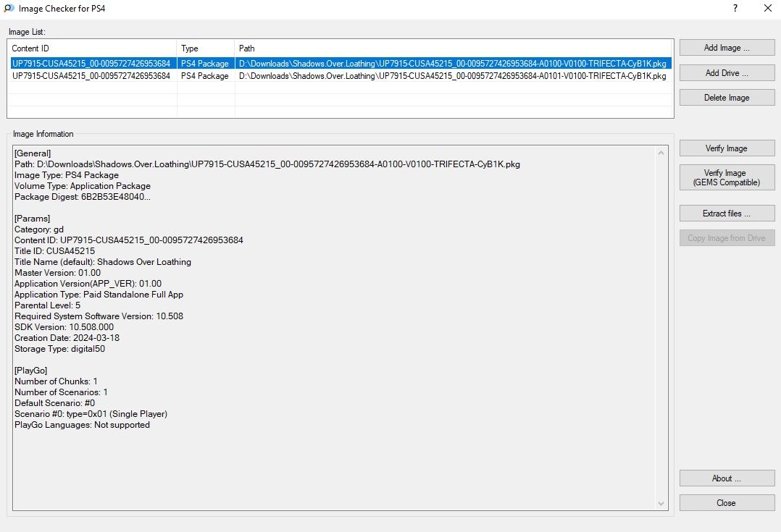Image resolution: width=781 pixels, height=532 pixels.
Task: Click the PS4 Package type cell in second row
Action: pos(205,76)
